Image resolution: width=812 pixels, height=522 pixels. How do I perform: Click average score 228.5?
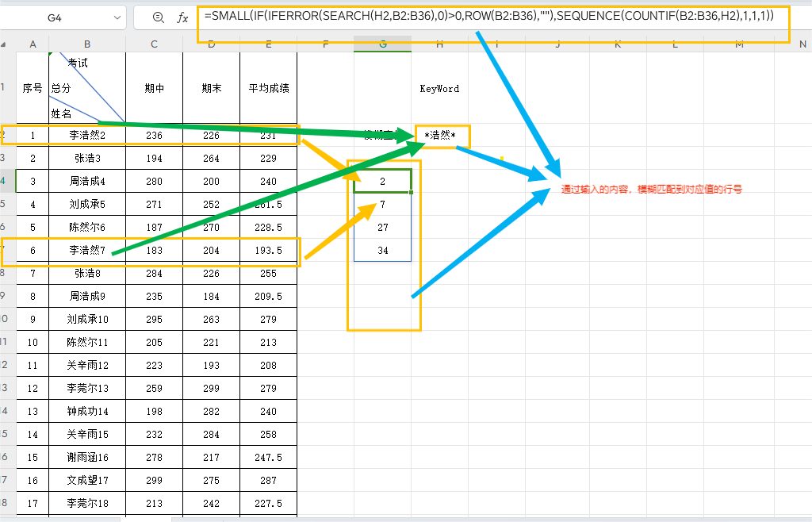tap(268, 227)
